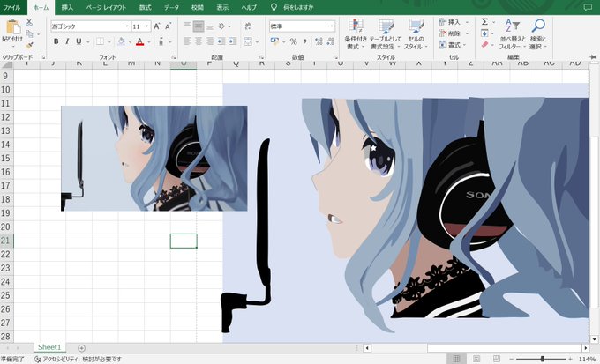
Task: Click the Percent Style icon
Action: click(x=293, y=41)
